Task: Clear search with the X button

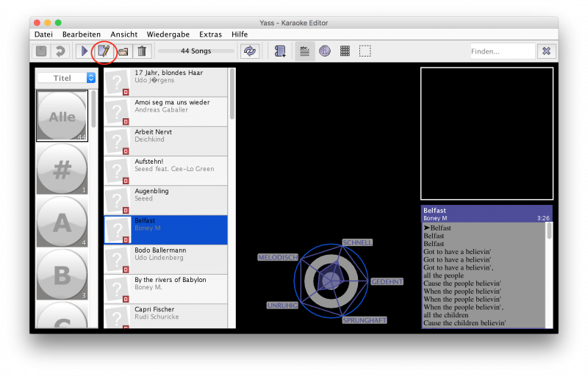Action: tap(546, 51)
